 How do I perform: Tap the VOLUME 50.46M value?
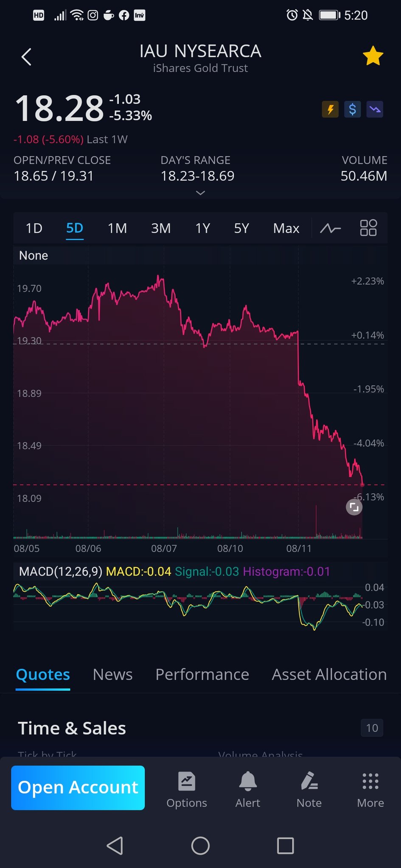(x=364, y=176)
